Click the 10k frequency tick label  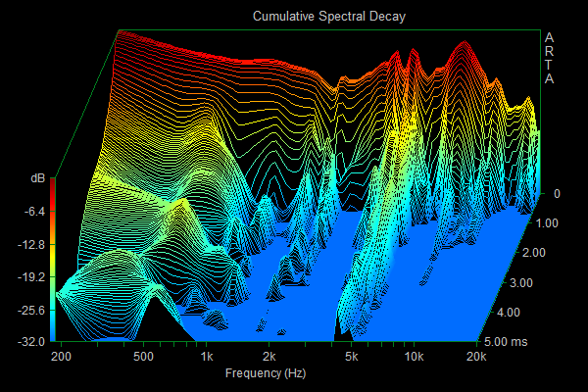click(414, 358)
